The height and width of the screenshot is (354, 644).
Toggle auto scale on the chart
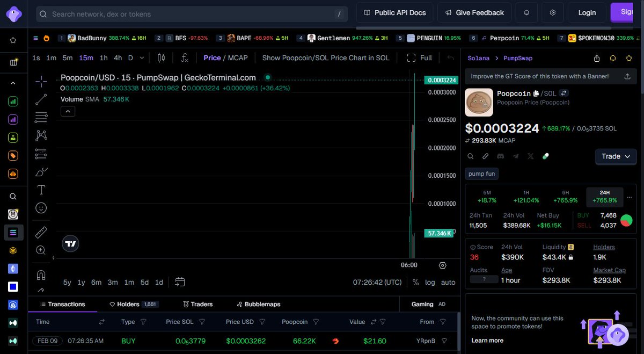pyautogui.click(x=448, y=282)
